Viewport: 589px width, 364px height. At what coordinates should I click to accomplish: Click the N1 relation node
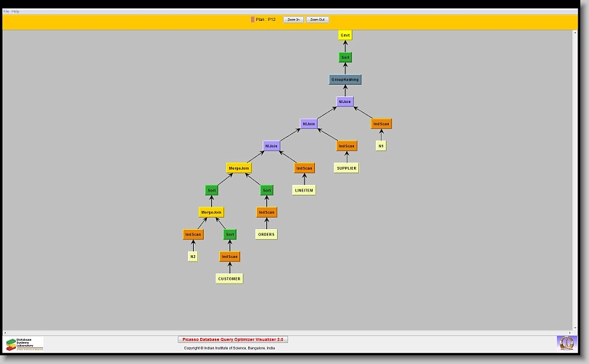pos(381,146)
